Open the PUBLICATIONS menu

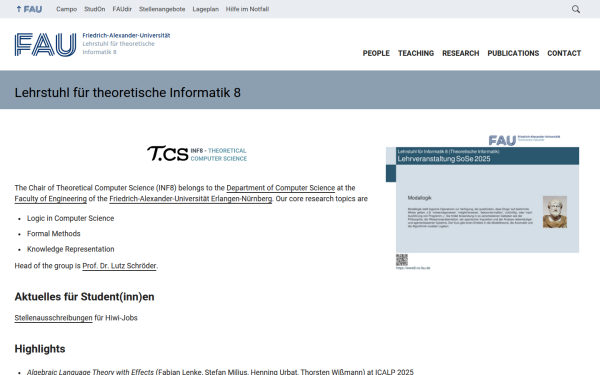(x=513, y=53)
